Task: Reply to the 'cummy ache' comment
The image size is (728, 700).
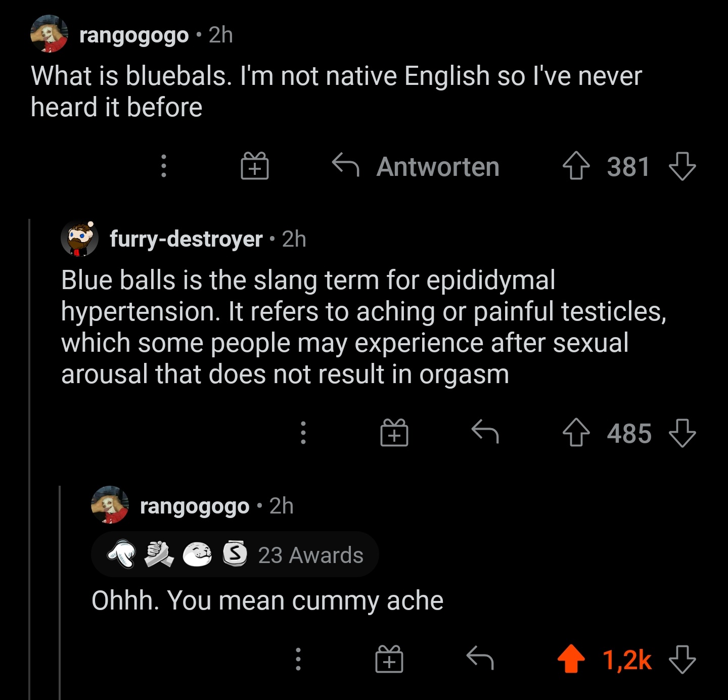Action: tap(480, 658)
